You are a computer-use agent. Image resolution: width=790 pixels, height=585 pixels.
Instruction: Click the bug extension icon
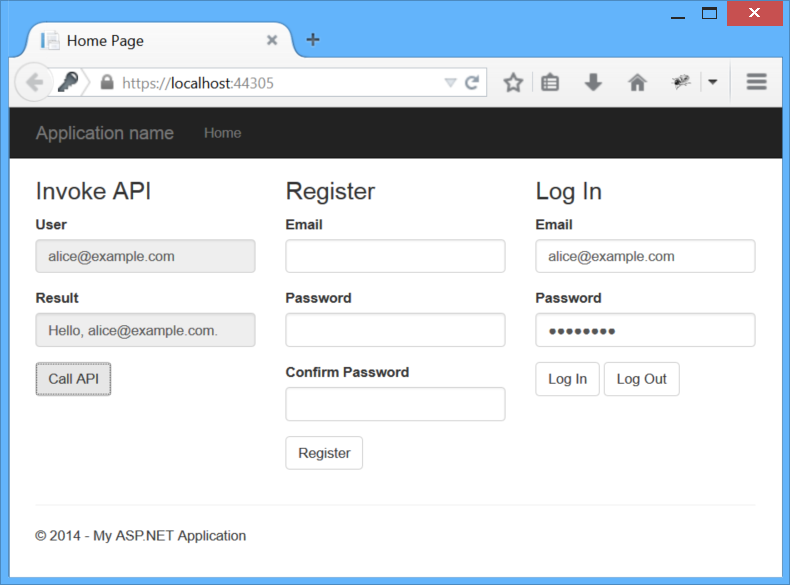(x=681, y=82)
